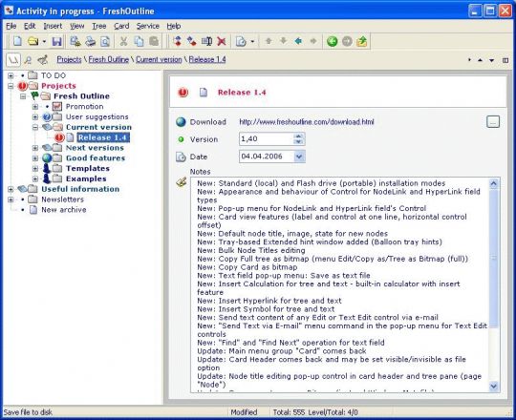Open the Date field dropdown calendar
This screenshot has height=420, width=516.
pos(299,157)
